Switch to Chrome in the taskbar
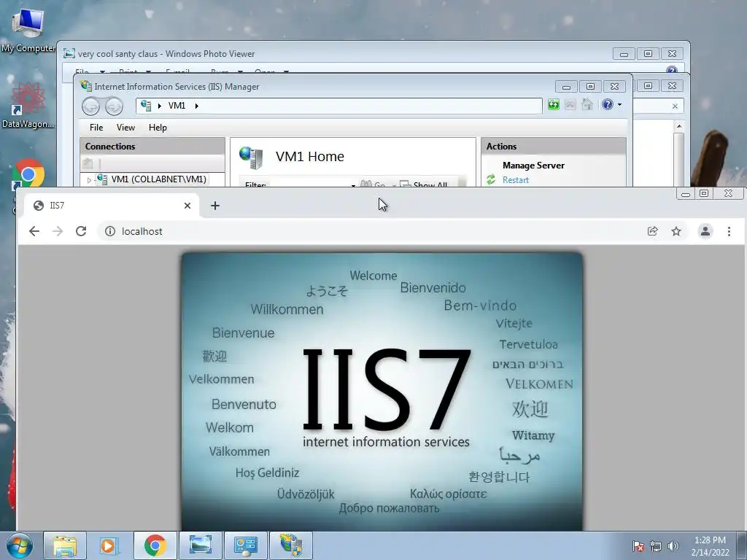This screenshot has width=747, height=560. point(155,545)
